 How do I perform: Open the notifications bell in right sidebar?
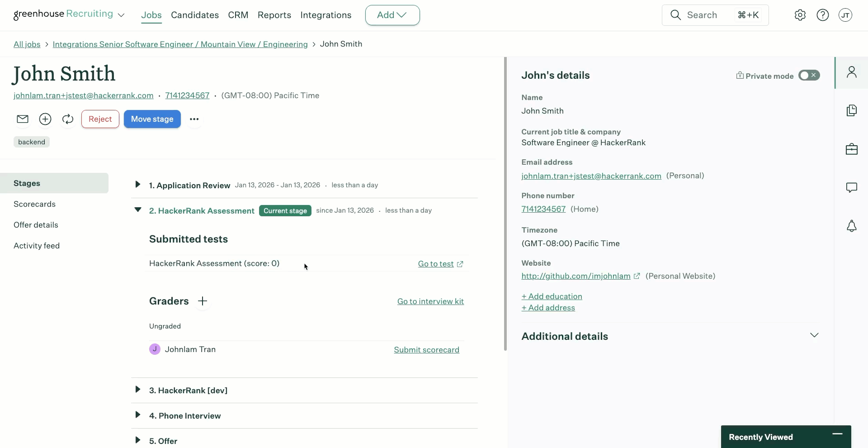click(852, 226)
